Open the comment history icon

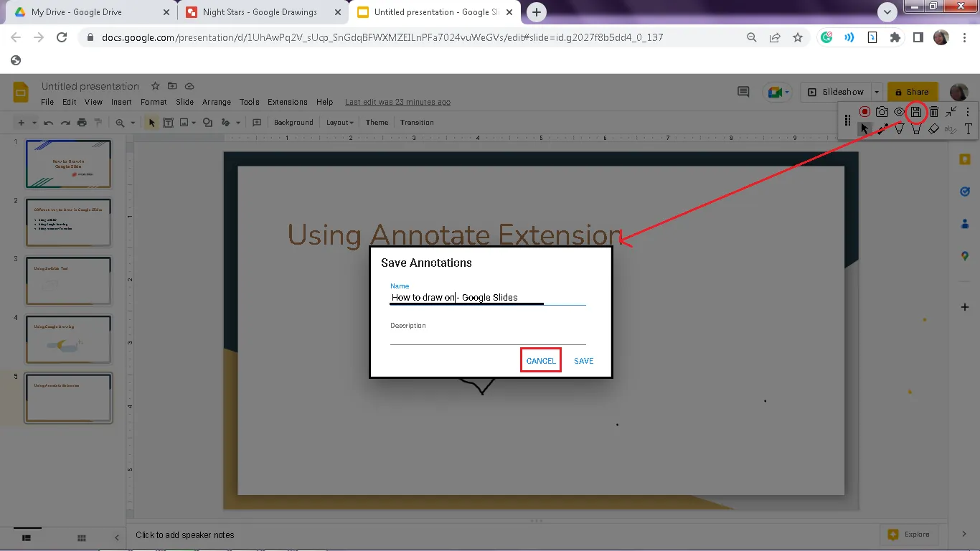tap(743, 92)
